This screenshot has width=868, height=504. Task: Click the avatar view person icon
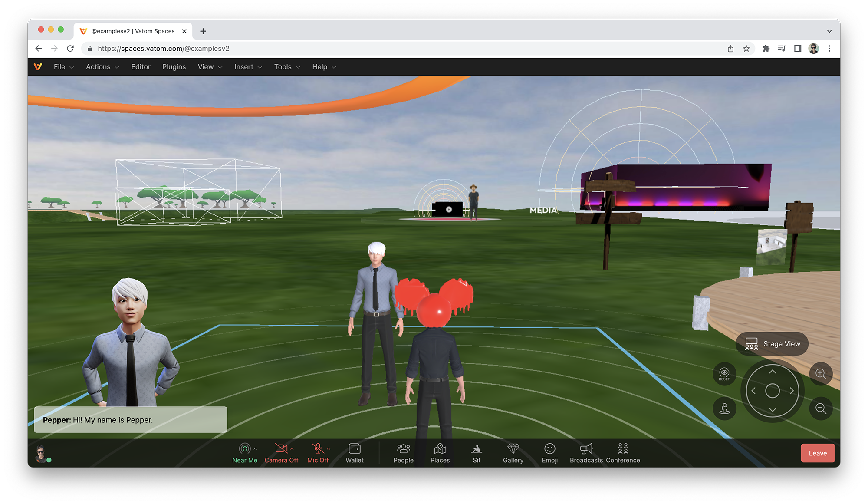[x=724, y=408]
